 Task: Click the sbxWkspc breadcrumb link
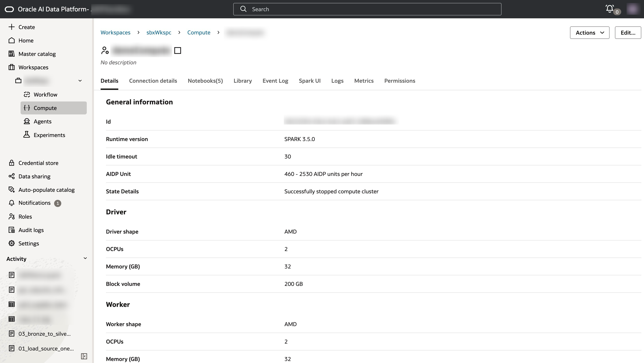coord(159,33)
